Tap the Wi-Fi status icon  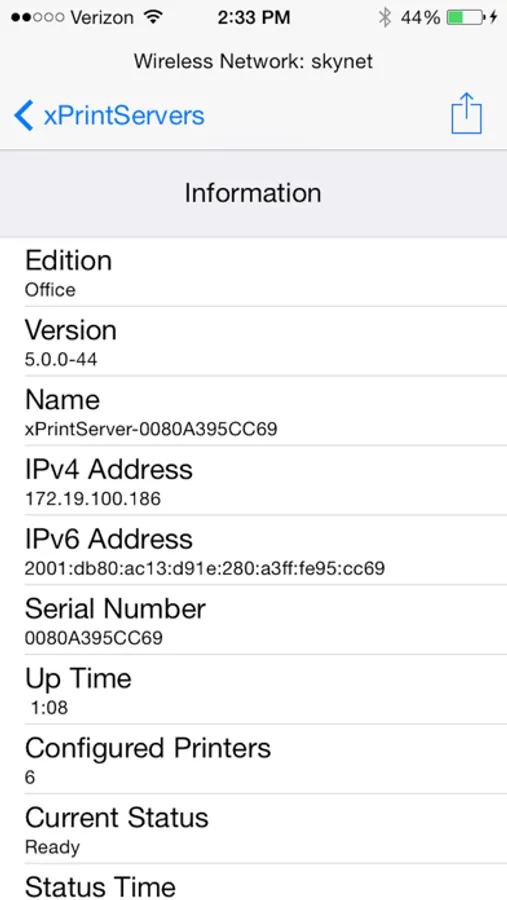[x=153, y=18]
